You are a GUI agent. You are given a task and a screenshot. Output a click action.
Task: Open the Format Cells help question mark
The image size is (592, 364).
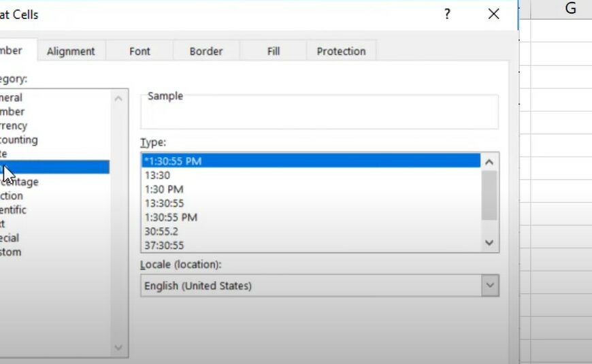pos(447,14)
